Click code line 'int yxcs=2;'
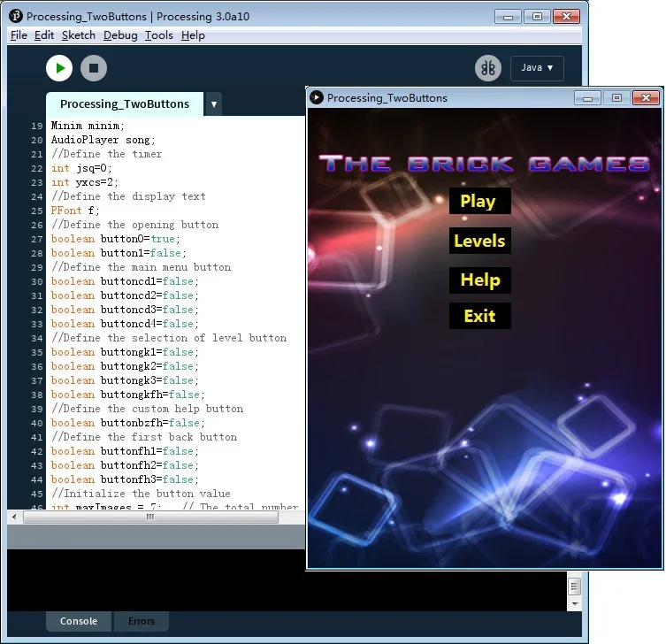Image resolution: width=666 pixels, height=644 pixels. point(85,182)
